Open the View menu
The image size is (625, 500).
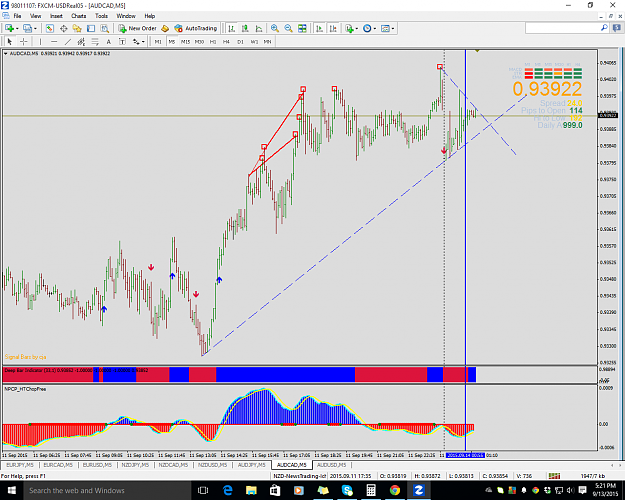35,16
